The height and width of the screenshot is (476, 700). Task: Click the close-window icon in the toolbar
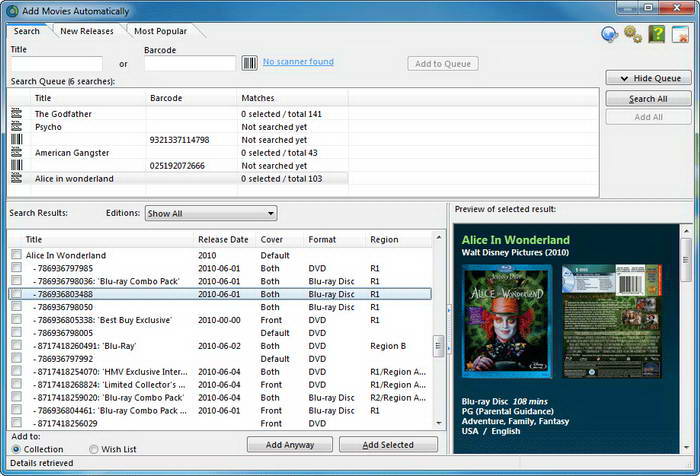click(x=680, y=34)
